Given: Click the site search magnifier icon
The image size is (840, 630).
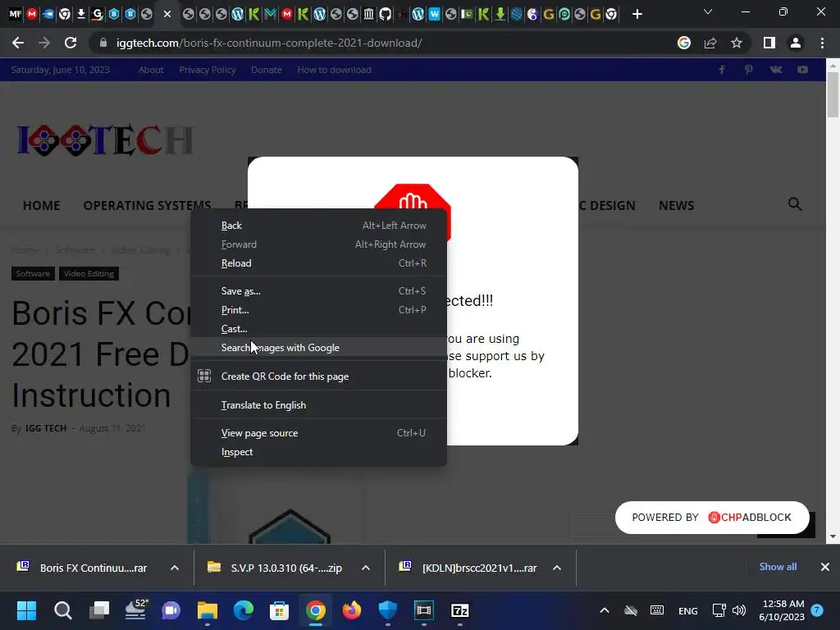Looking at the screenshot, I should (795, 204).
